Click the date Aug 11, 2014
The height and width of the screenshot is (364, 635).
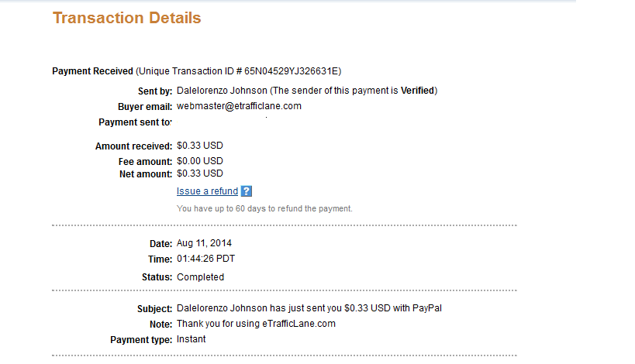click(204, 243)
